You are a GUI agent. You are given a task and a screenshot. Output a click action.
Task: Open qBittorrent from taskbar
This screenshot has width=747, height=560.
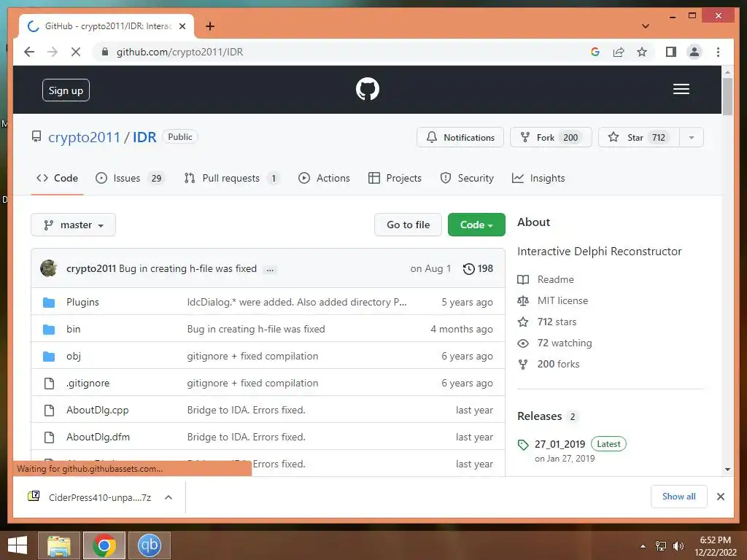point(149,545)
